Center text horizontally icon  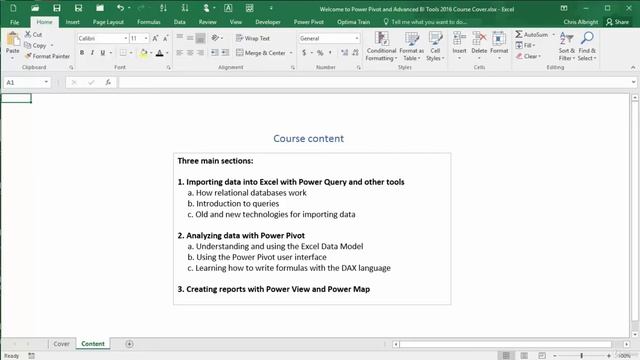(190, 53)
